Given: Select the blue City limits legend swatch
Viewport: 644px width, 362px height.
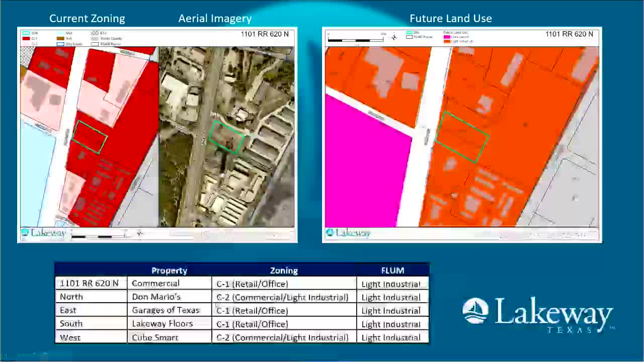Looking at the screenshot, I should tap(60, 44).
